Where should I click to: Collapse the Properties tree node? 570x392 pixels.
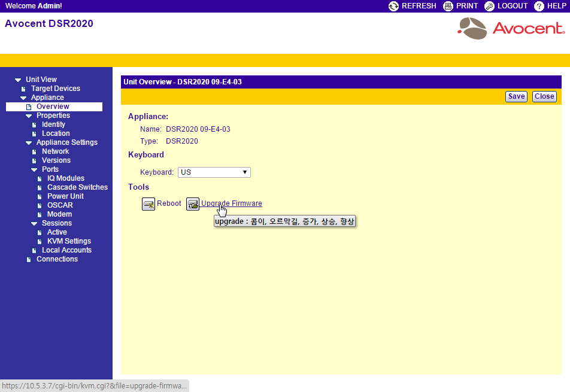[29, 116]
